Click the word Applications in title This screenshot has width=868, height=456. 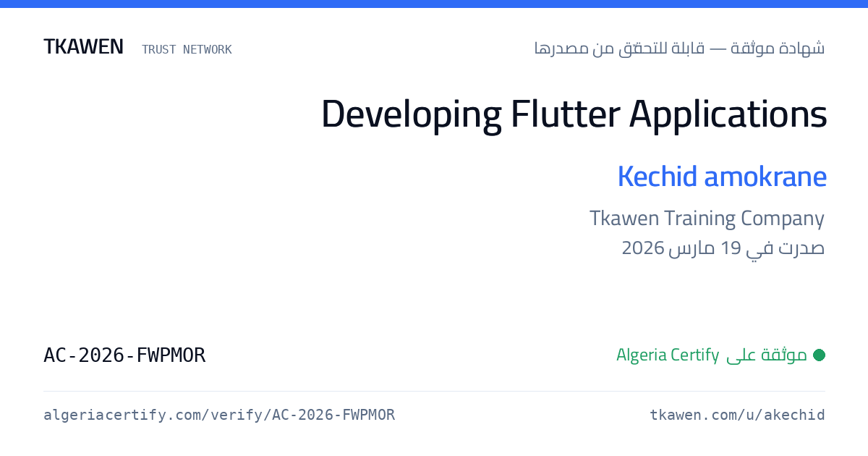coord(728,116)
